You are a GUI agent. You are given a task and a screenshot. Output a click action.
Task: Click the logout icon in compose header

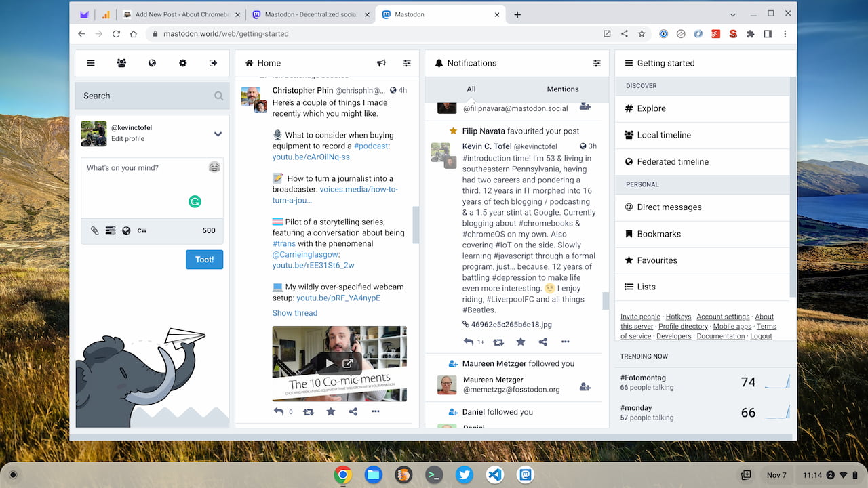pyautogui.click(x=214, y=63)
